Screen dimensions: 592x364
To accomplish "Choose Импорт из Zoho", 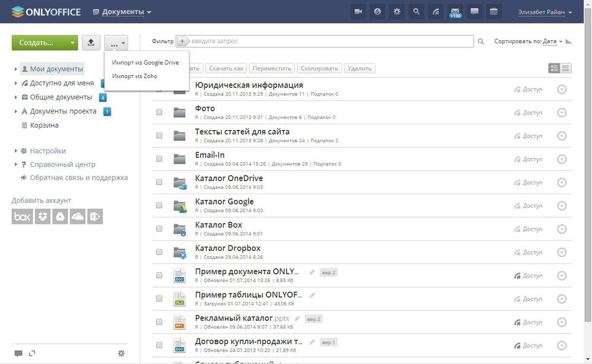I will (x=135, y=76).
